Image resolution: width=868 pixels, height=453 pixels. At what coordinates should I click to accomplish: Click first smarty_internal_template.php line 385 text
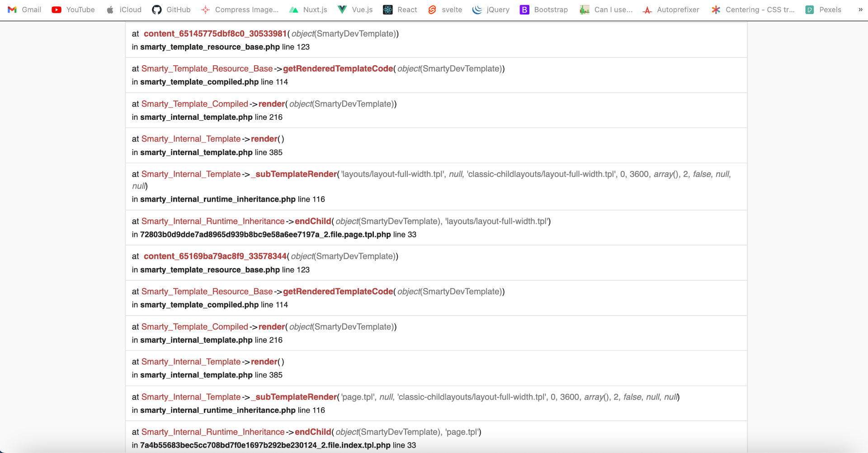[211, 152]
